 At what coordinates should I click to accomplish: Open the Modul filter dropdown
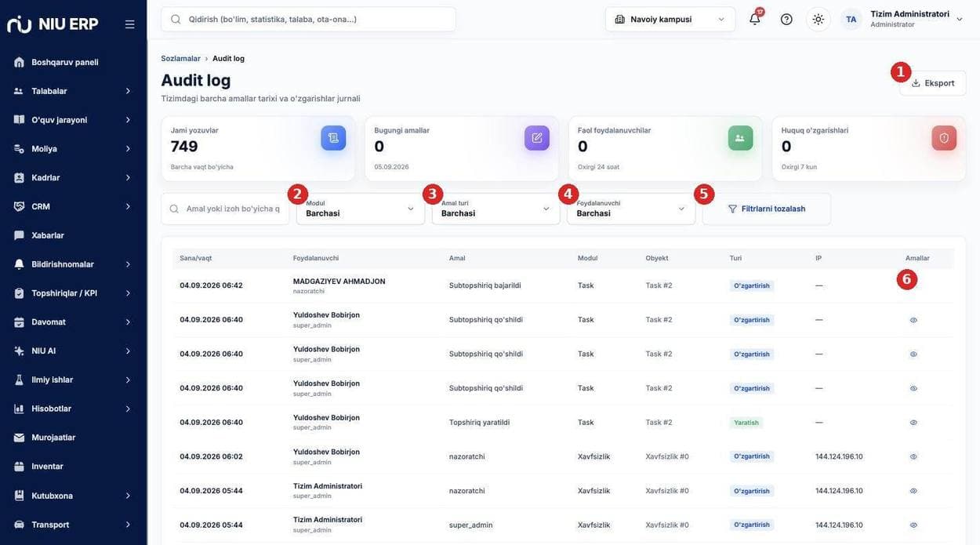(361, 209)
